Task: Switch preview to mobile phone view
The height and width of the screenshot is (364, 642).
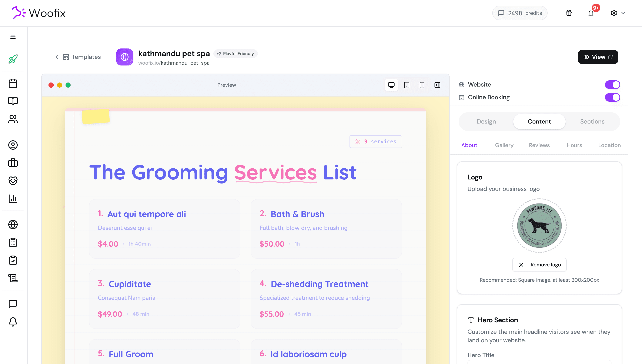Action: click(422, 85)
